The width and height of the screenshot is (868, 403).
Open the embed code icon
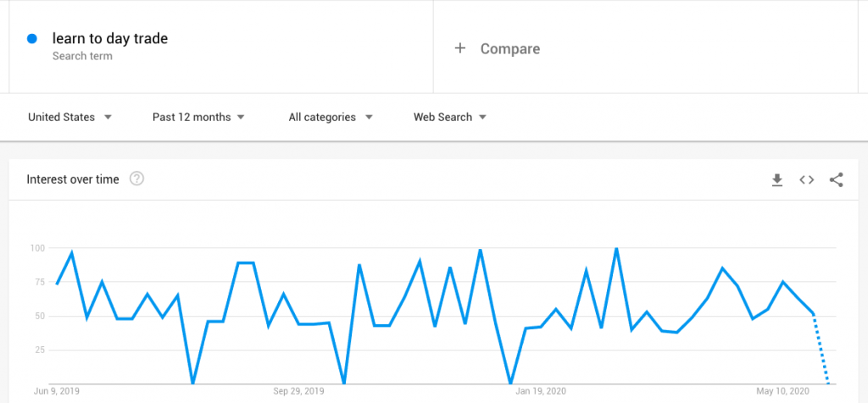pyautogui.click(x=807, y=179)
